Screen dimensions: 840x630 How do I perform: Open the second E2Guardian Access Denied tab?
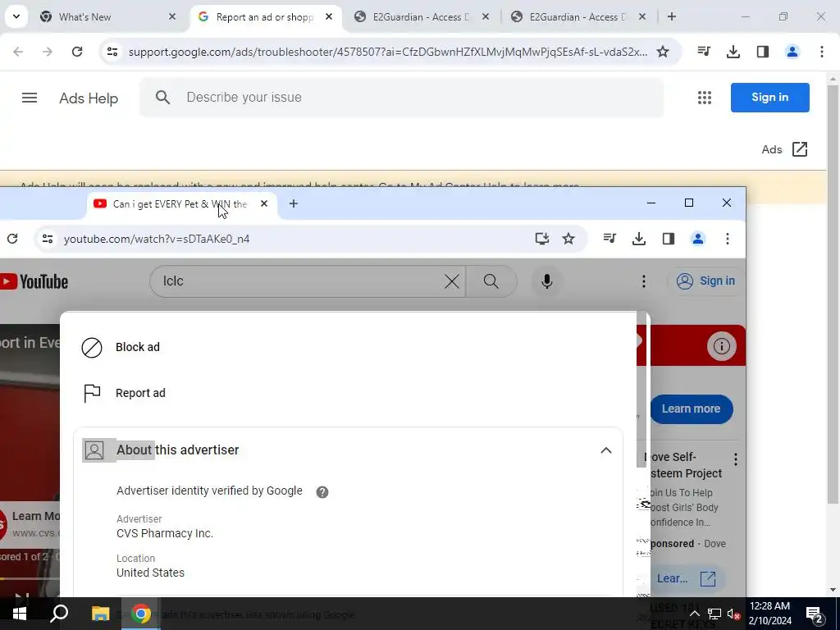click(578, 16)
